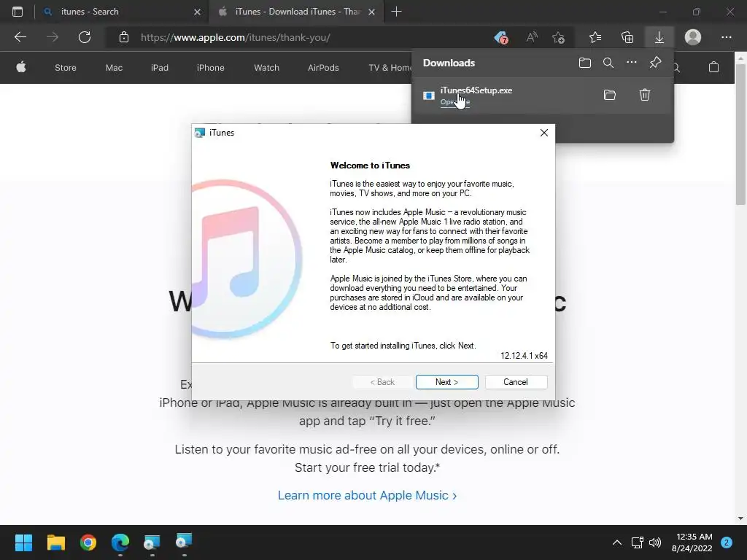Screen dimensions: 747x560
Task: Open the tab actions menu icon
Action: (x=18, y=12)
